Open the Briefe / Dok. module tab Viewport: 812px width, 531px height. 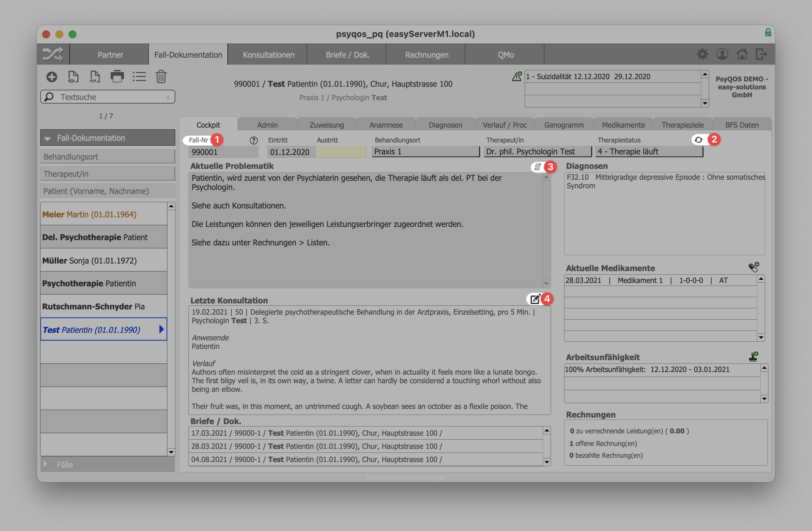click(x=347, y=55)
